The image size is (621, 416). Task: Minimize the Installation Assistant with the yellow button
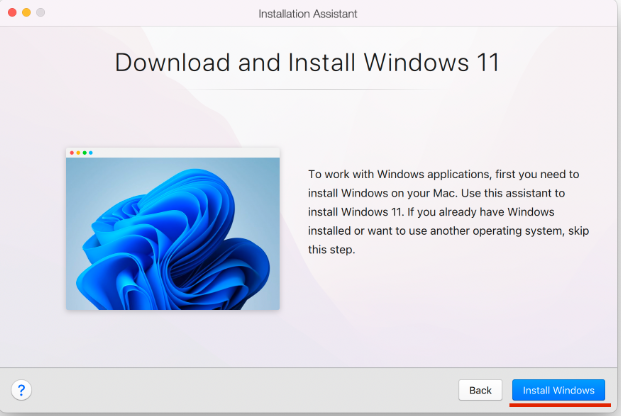click(x=26, y=11)
